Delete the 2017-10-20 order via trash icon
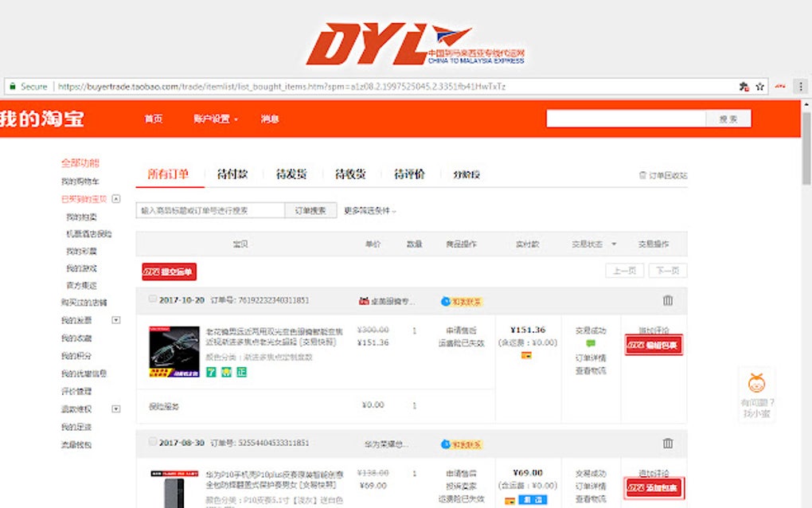 (667, 300)
